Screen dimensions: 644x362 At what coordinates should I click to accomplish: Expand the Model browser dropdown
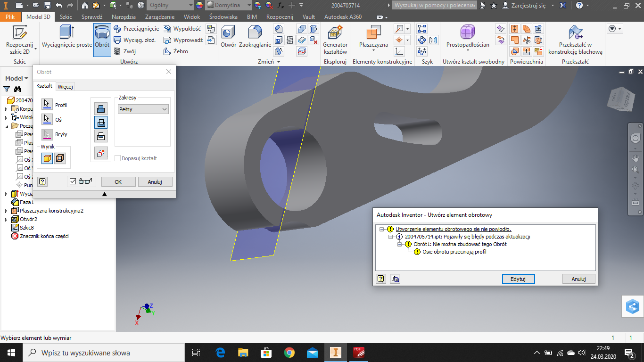17,78
